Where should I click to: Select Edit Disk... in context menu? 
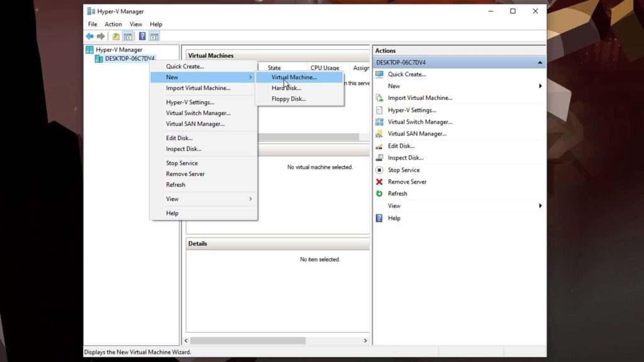pos(204,138)
